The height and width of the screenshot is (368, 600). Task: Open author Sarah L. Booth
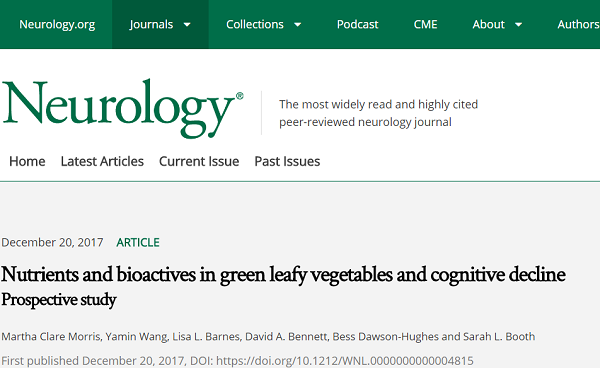click(x=499, y=337)
